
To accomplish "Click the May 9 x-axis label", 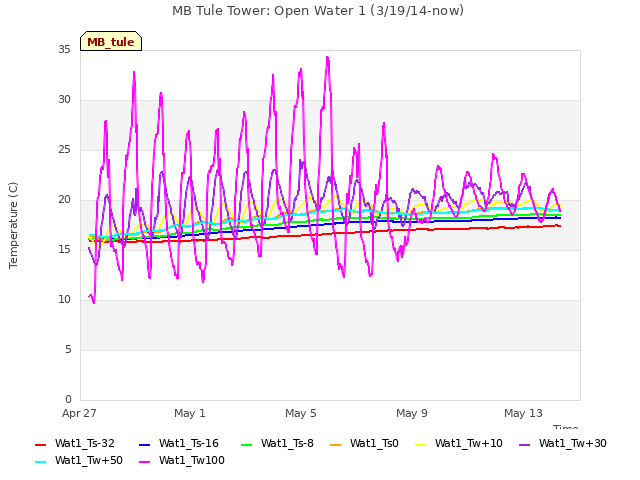I will 412,413.
